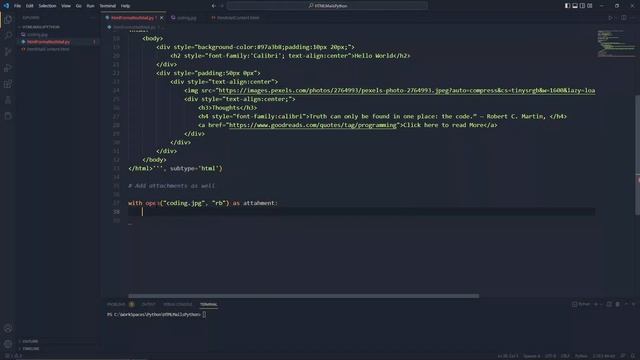Maximize the panel with the chevron up

(x=626, y=304)
